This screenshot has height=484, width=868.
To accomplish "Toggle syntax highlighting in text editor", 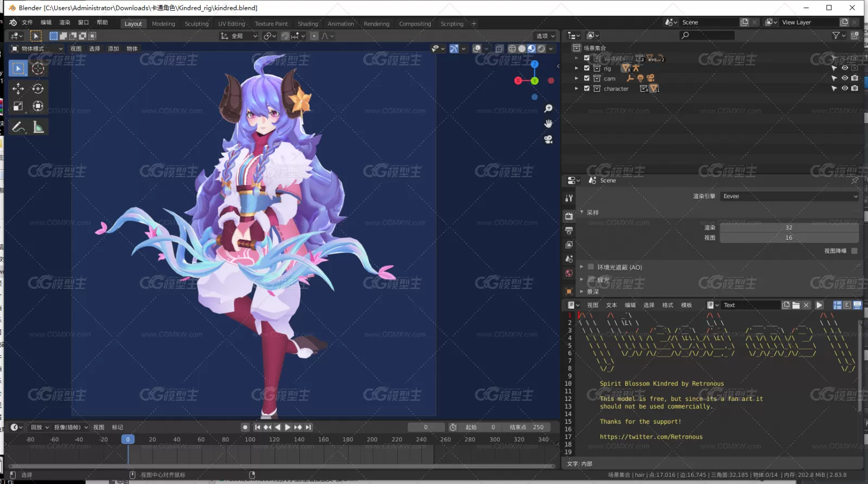I will click(x=857, y=305).
